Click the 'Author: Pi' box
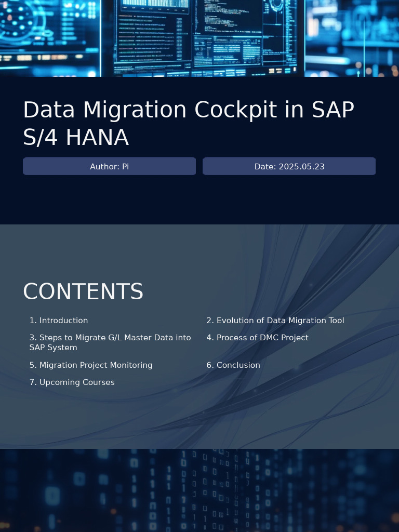 pos(109,166)
